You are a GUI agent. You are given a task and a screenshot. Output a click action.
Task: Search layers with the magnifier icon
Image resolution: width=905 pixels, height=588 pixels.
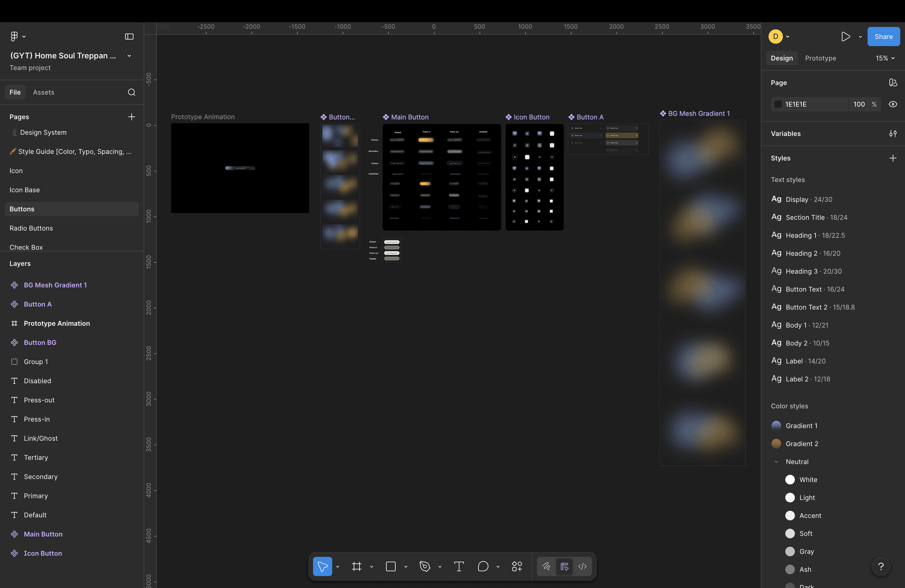point(132,92)
